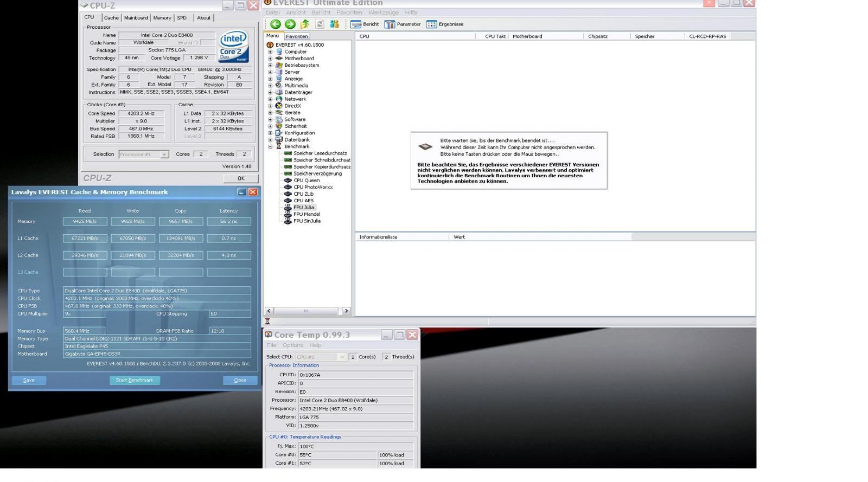
Task: Collapse the Benchmark tree node
Action: click(270, 147)
